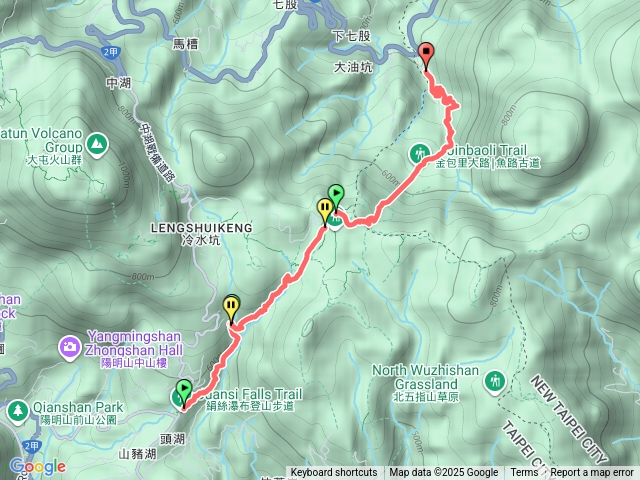Open the Jinbaoli Trail hiking icon
This screenshot has width=640, height=480.
click(419, 155)
